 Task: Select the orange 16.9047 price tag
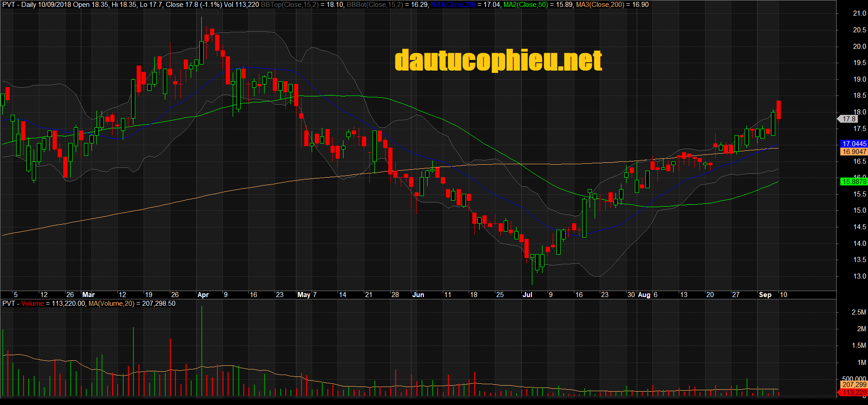[x=854, y=152]
